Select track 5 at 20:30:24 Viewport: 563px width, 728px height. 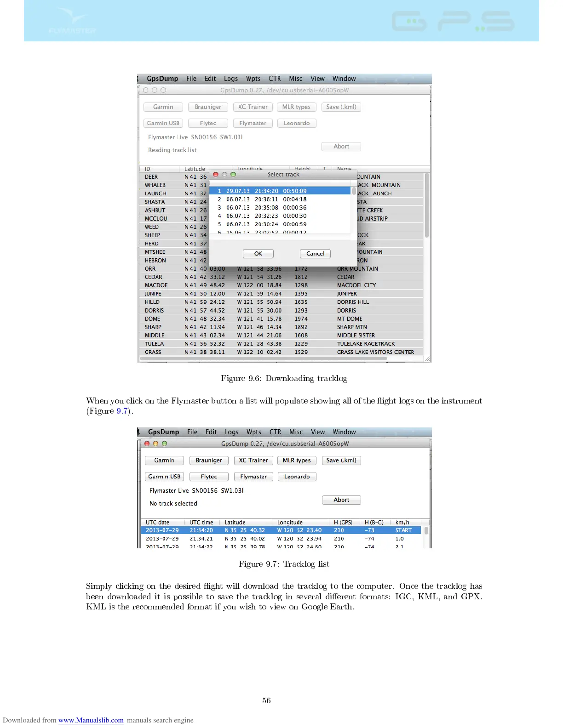click(280, 224)
